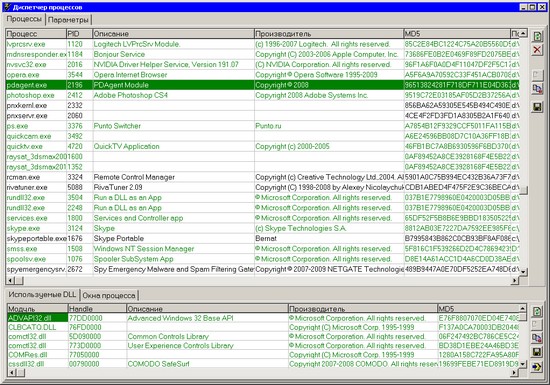This screenshot has width=550, height=385.
Task: Select the ps.exe Punto Switcher process
Action: pyautogui.click(x=262, y=126)
